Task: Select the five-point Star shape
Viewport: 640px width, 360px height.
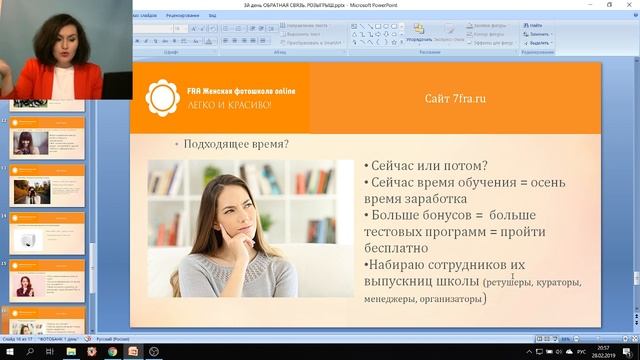Action: click(x=394, y=42)
